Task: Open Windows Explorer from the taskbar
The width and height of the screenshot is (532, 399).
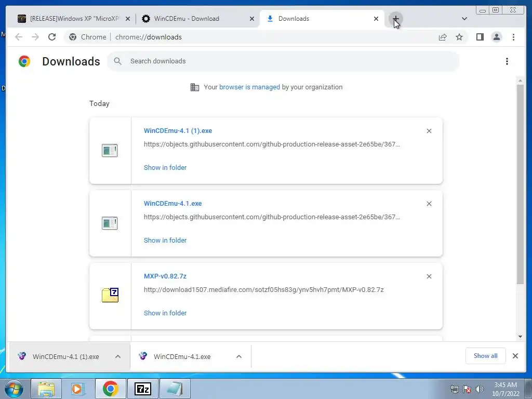Action: tap(46, 389)
